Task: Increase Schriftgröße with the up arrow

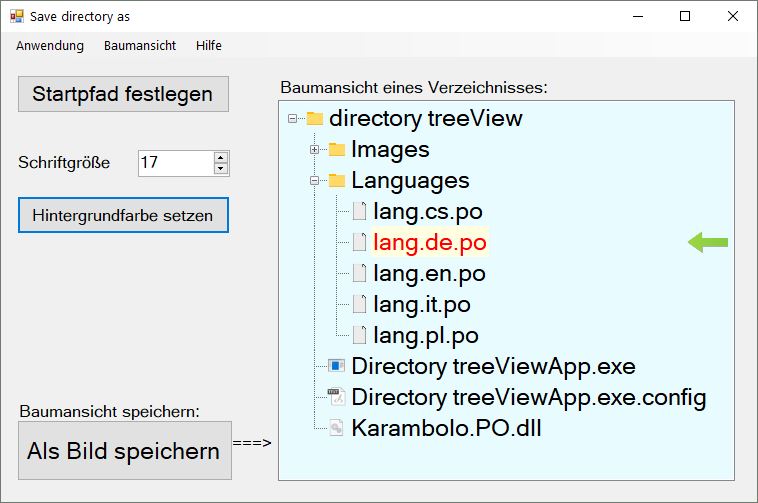Action: tap(221, 157)
